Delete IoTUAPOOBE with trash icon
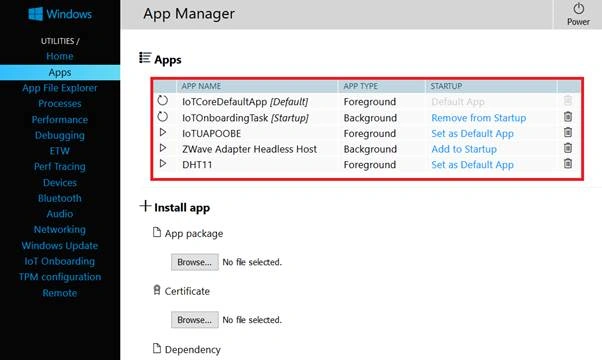This screenshot has height=360, width=602. pyautogui.click(x=567, y=132)
